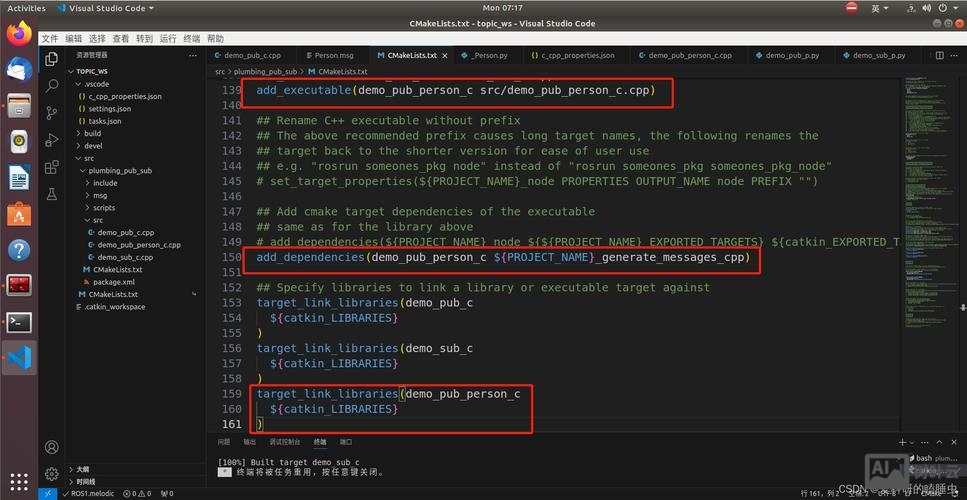Click the ROS1.melodic status bar item
The height and width of the screenshot is (500, 967).
click(92, 493)
